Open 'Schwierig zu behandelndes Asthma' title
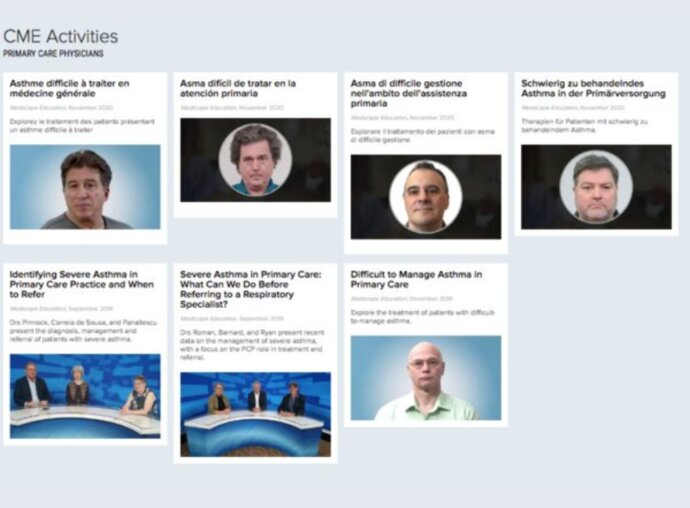The height and width of the screenshot is (508, 690). point(593,88)
